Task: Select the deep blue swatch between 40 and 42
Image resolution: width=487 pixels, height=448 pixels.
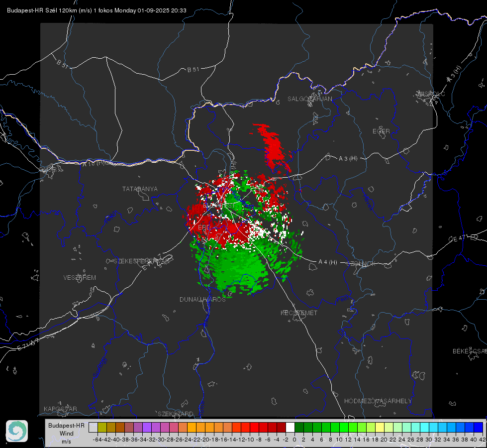Action: tap(478, 427)
